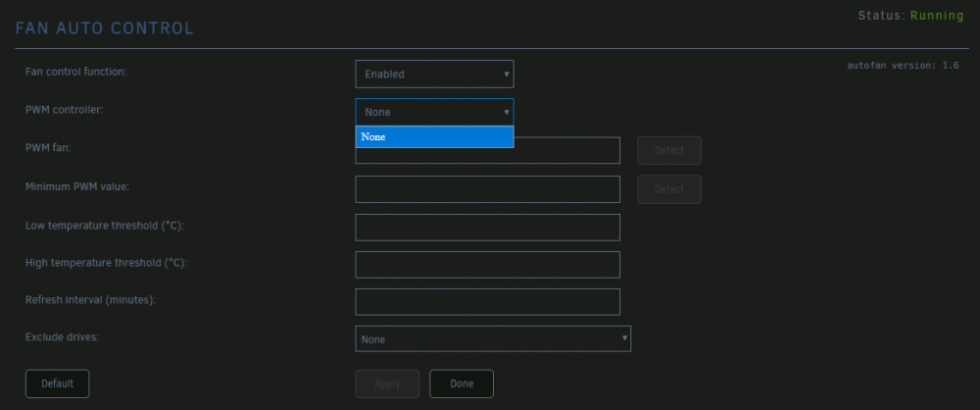Click Detect button beside PWM fan
980x410 pixels.
(668, 150)
